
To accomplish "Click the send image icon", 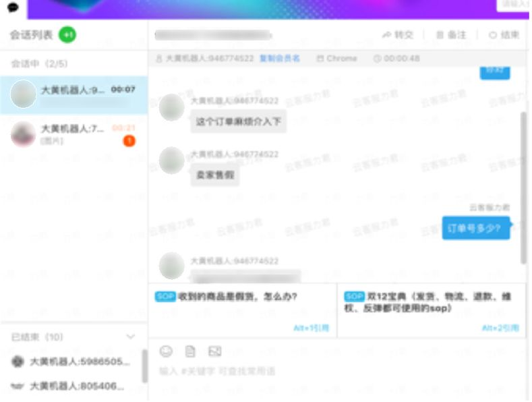I will [214, 351].
